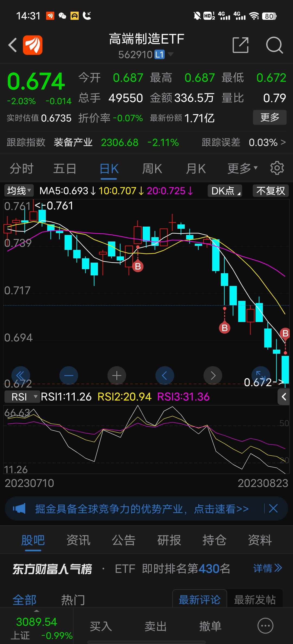Image resolution: width=293 pixels, height=644 pixels.
Task: Tap the 卖出 button
Action: tap(155, 626)
